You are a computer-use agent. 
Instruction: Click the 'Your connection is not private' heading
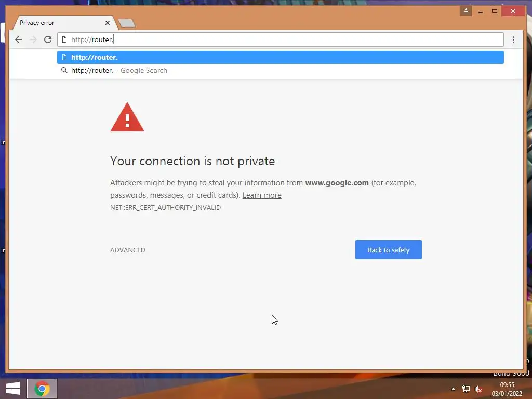[x=192, y=161]
